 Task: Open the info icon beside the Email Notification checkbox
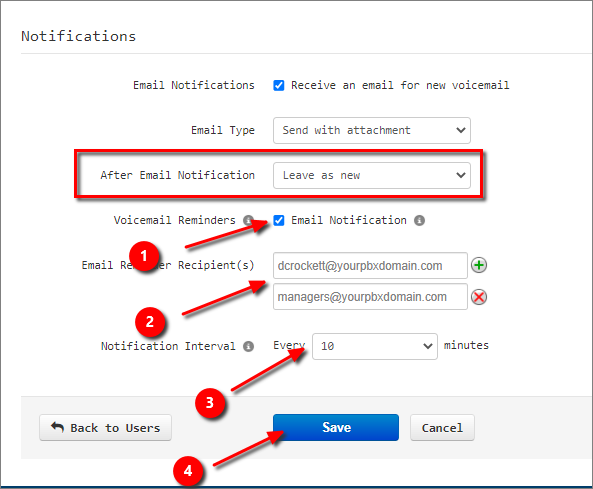tap(419, 220)
